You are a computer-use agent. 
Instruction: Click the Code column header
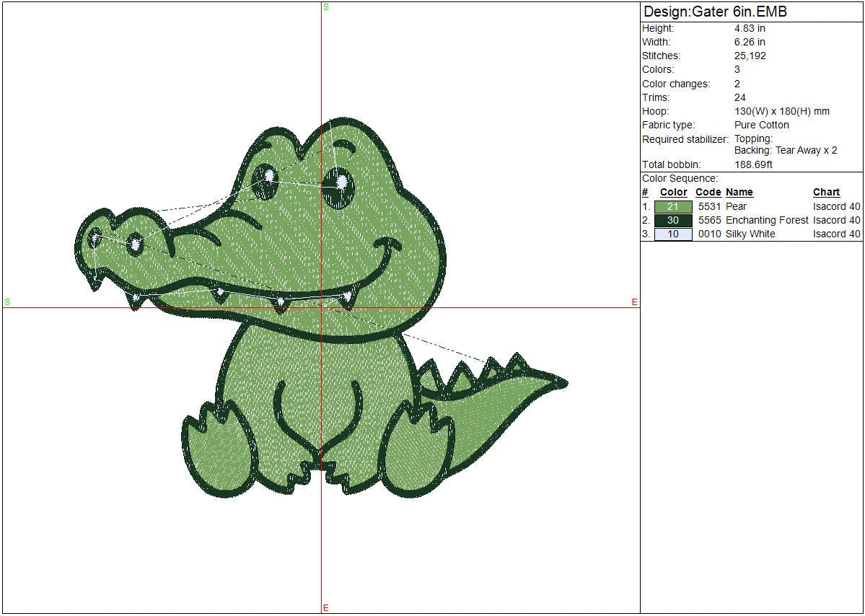tap(708, 192)
